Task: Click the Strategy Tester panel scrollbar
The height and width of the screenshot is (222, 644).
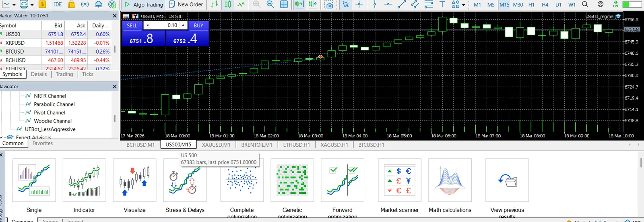Action: click(x=640, y=163)
